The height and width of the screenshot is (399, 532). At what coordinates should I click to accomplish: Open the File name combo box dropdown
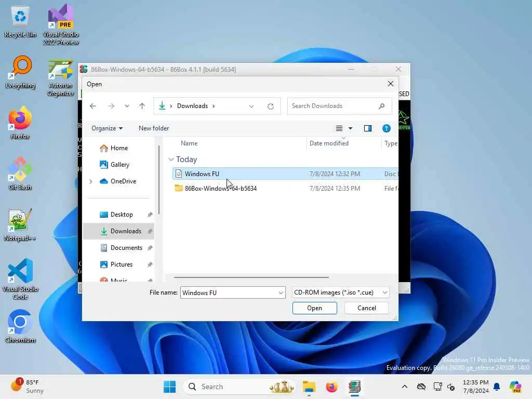pos(281,293)
